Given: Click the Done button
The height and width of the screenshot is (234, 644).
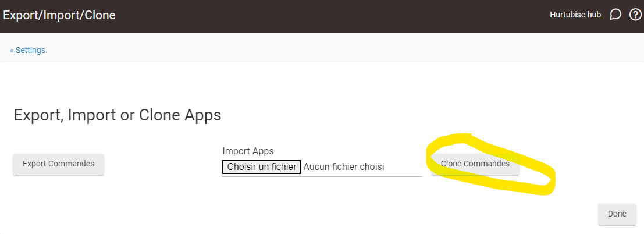Looking at the screenshot, I should [617, 214].
